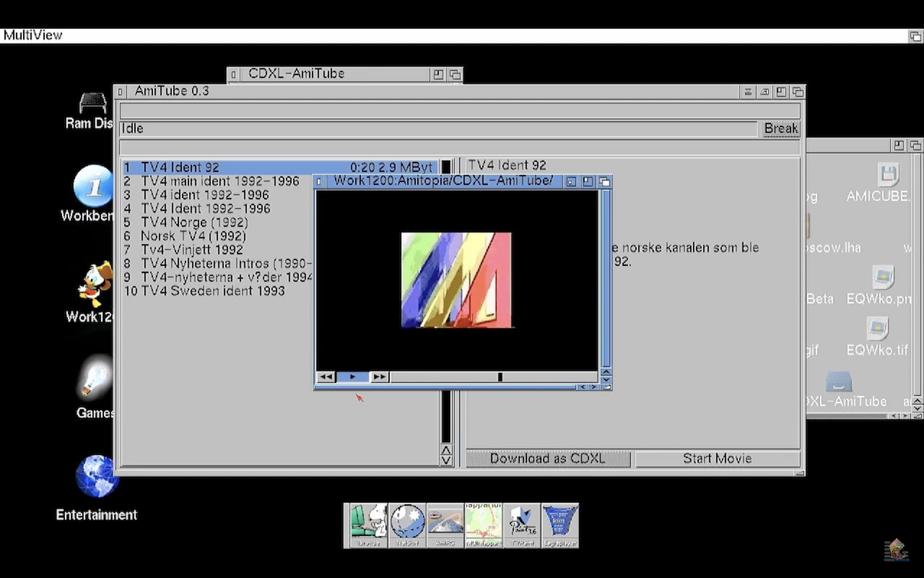Launch TVPaint 3.6 from the dock

[522, 525]
